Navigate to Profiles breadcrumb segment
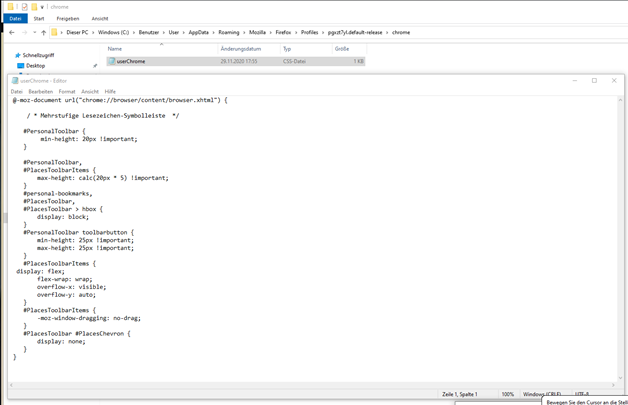 (309, 32)
